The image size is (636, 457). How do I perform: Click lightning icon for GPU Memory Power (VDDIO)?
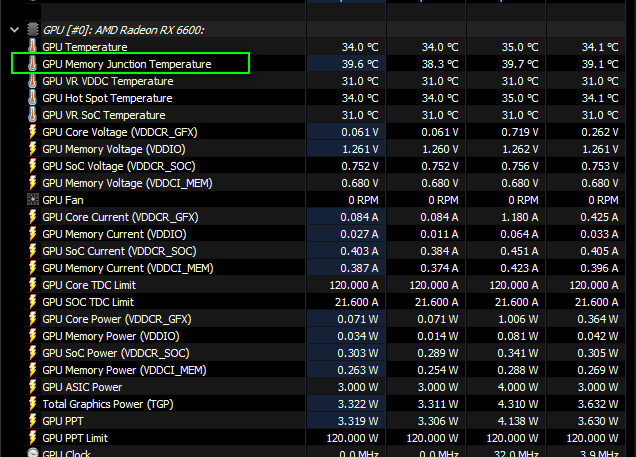coord(32,336)
